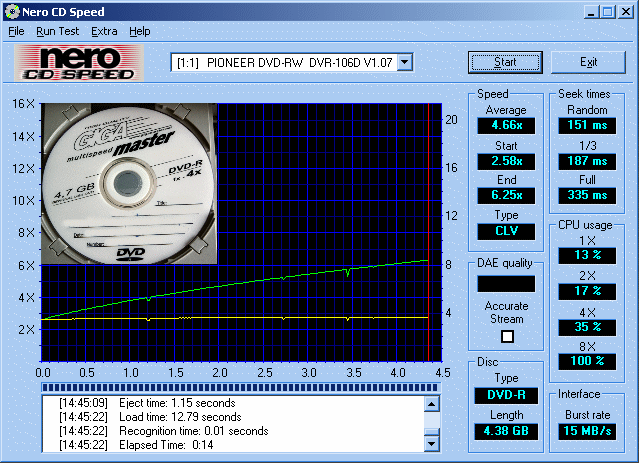Open the Run Test menu
The height and width of the screenshot is (463, 639).
click(x=57, y=31)
